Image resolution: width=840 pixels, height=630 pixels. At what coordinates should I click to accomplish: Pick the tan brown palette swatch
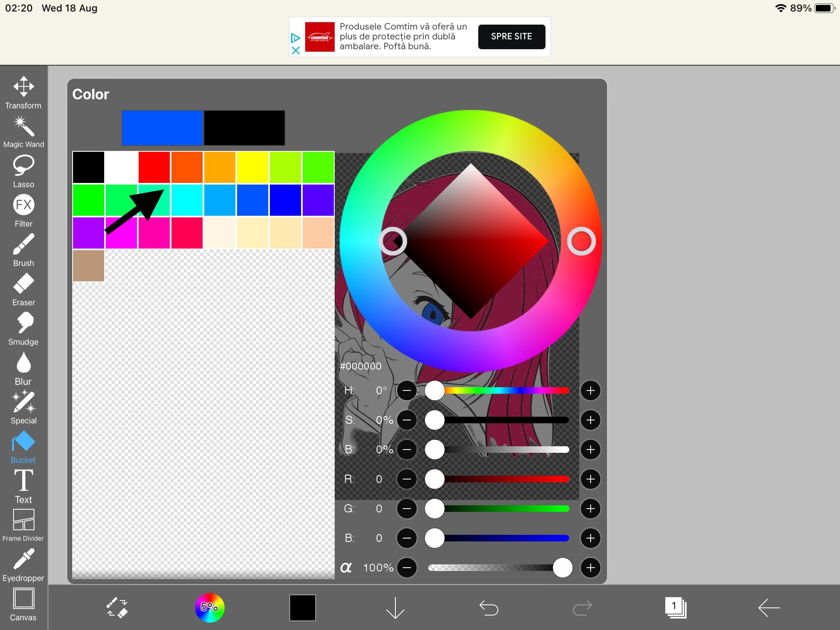tap(89, 266)
